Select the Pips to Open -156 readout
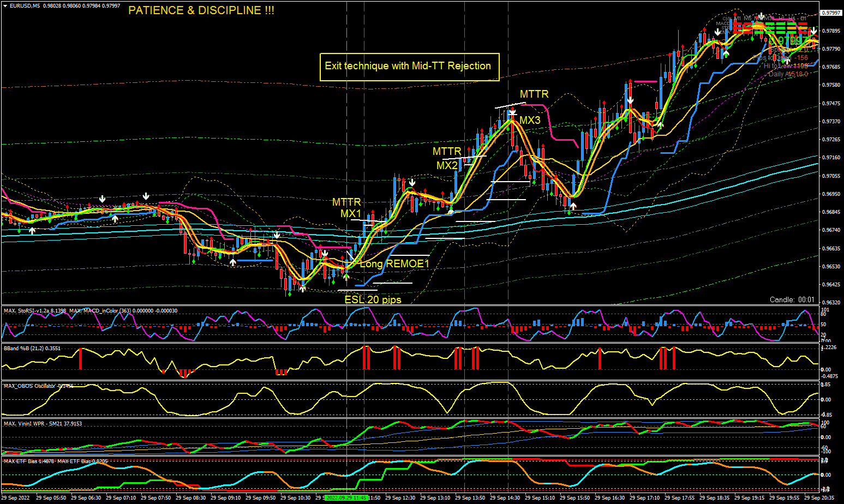Screen dimensions: 844x504 tap(780, 58)
